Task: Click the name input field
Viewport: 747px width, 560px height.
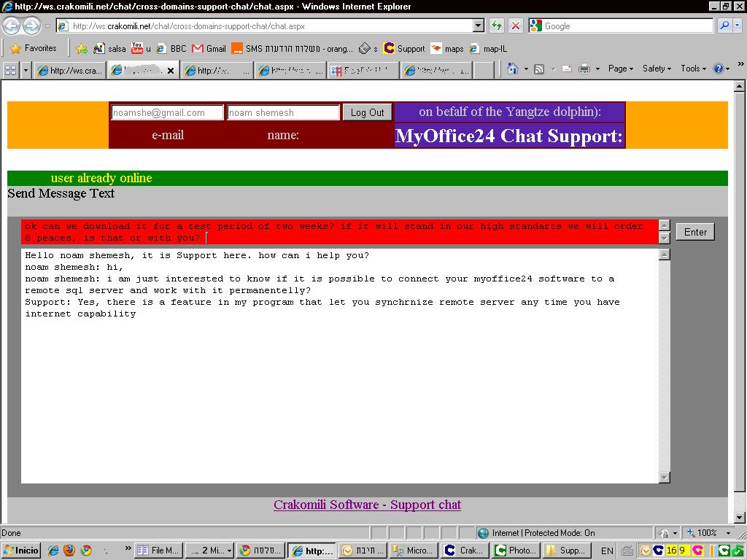Action: tap(283, 112)
